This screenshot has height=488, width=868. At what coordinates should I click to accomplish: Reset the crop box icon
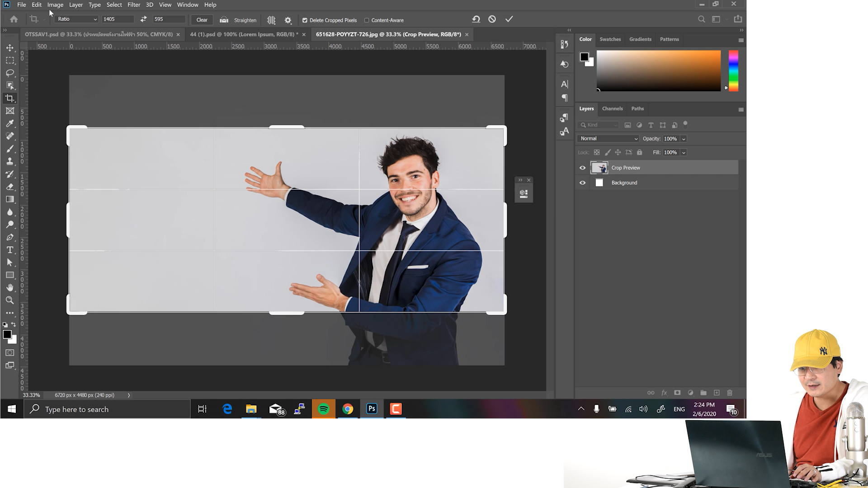point(476,19)
